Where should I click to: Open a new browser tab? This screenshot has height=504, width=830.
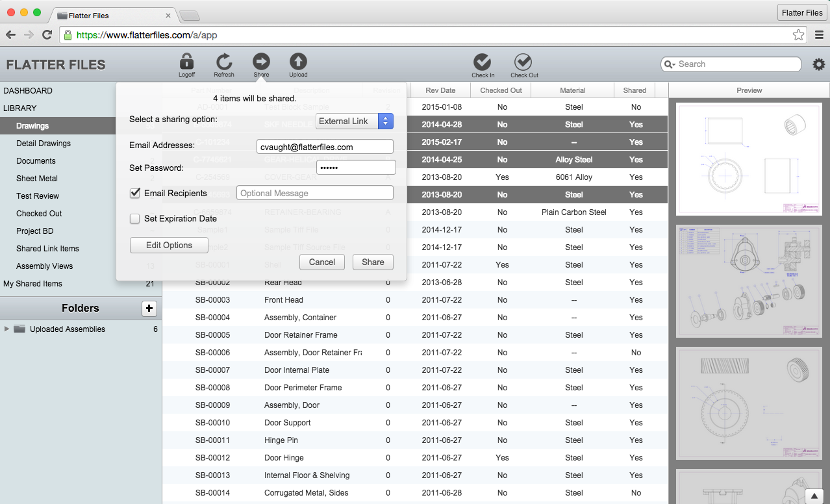point(189,15)
